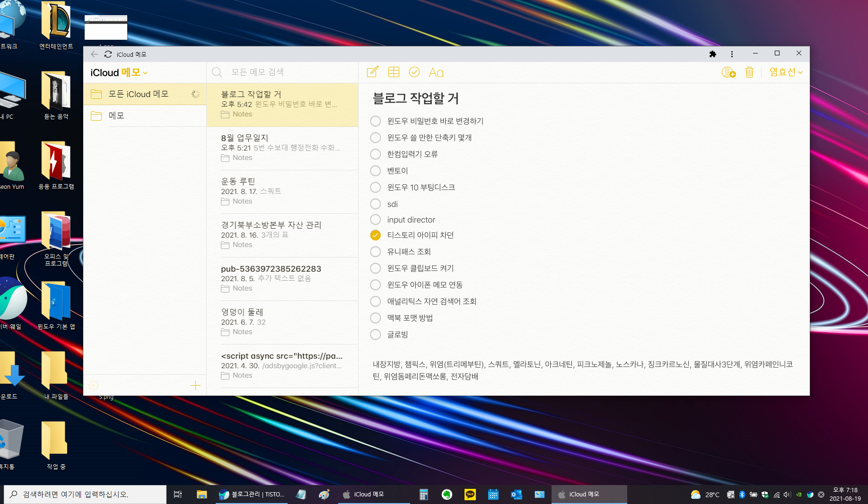Add checklist using checkmark circle icon
The height and width of the screenshot is (504, 868).
point(414,72)
